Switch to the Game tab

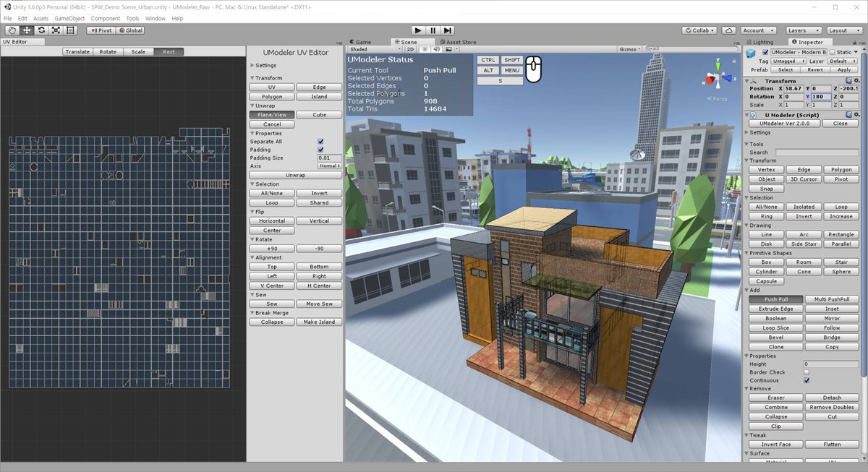[360, 43]
